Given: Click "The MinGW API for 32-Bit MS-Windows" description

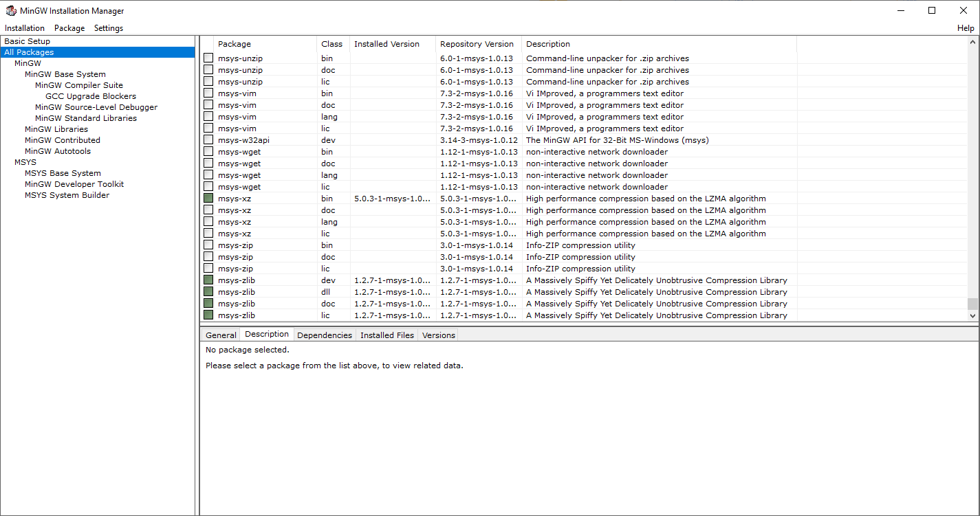Looking at the screenshot, I should (617, 140).
